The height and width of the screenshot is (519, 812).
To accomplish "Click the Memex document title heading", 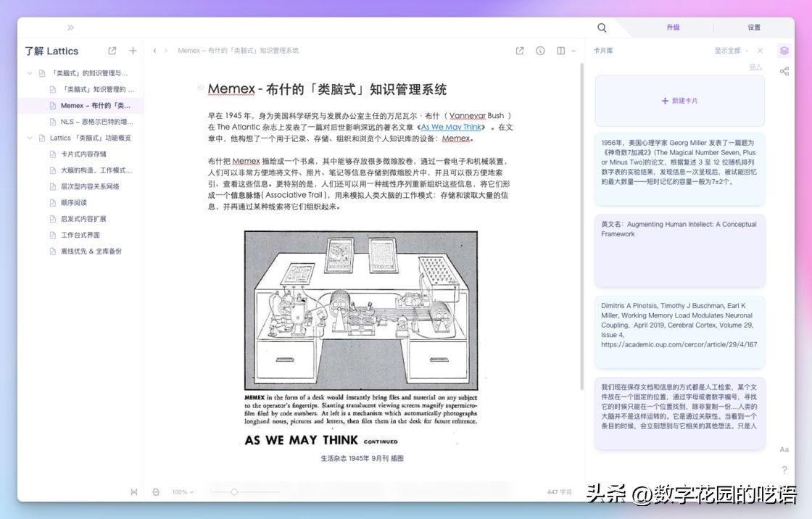I will point(327,89).
